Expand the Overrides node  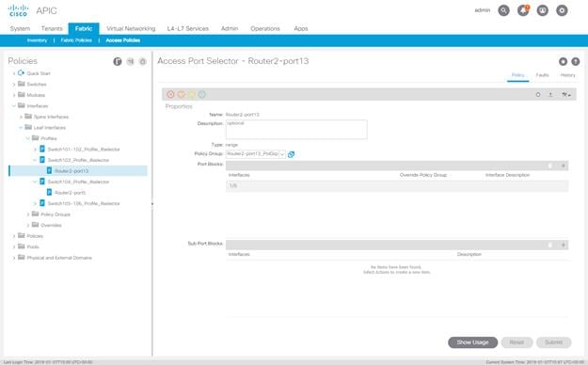[x=27, y=226]
